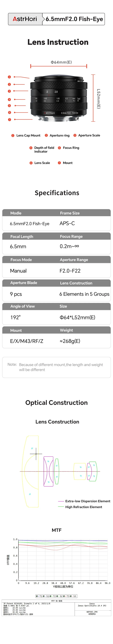This screenshot has width=113, height=644.
Task: Click green High Refraction Element legend line
Action: pos(61,507)
